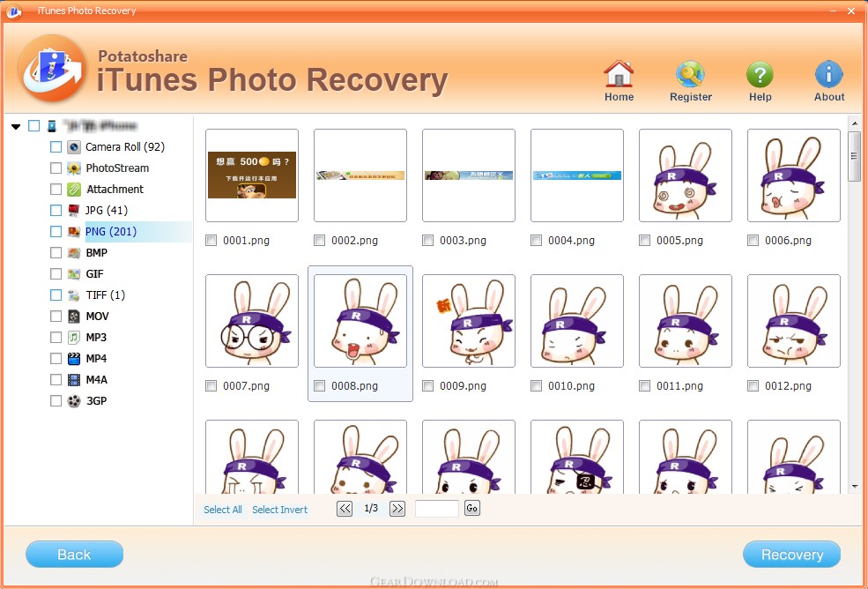Select the TIFF (1) category
The image size is (868, 589).
tap(106, 294)
